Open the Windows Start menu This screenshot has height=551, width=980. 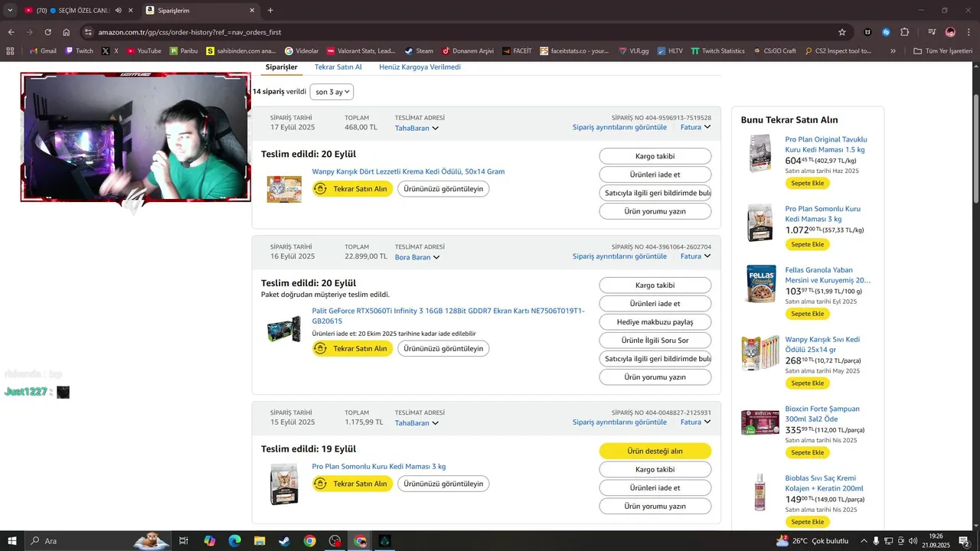(11, 541)
